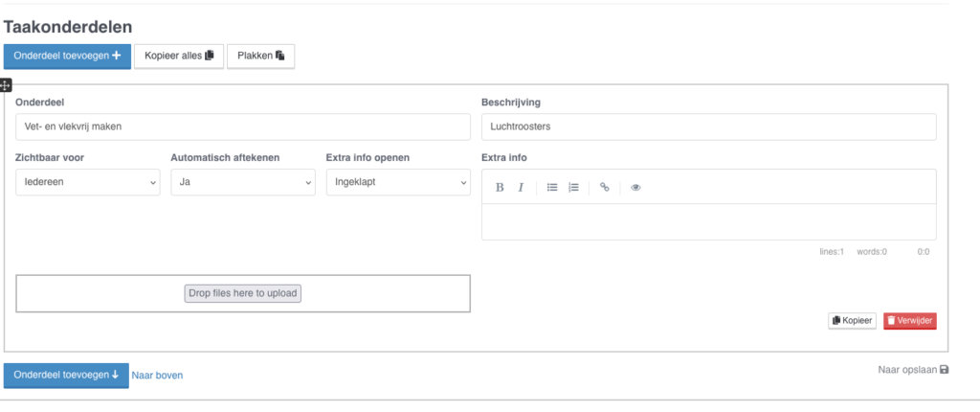Open the Extra info openen dropdown
This screenshot has height=412, width=980.
pos(398,182)
